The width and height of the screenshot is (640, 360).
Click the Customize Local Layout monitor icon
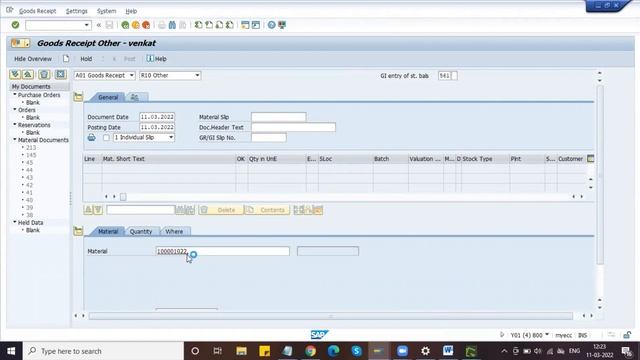tap(282, 25)
